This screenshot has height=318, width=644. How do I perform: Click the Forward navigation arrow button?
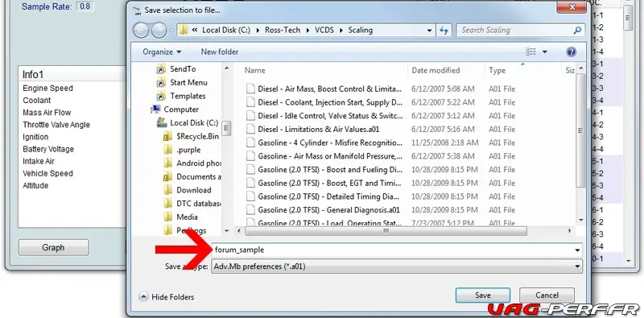tap(159, 31)
